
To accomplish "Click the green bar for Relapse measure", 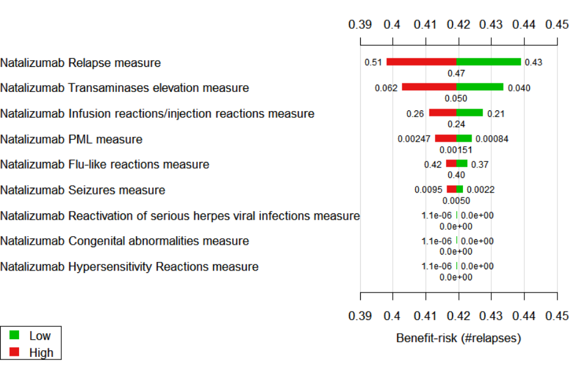I will pos(489,62).
